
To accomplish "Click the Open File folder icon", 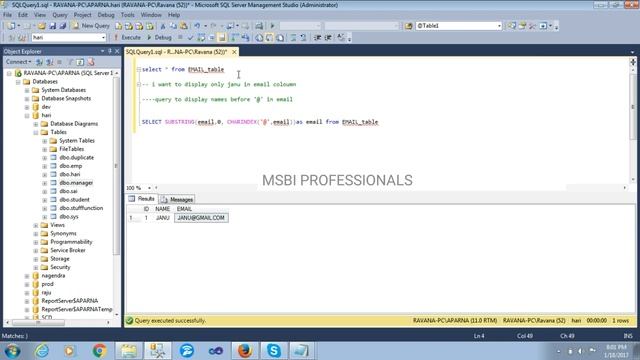I will [42, 26].
